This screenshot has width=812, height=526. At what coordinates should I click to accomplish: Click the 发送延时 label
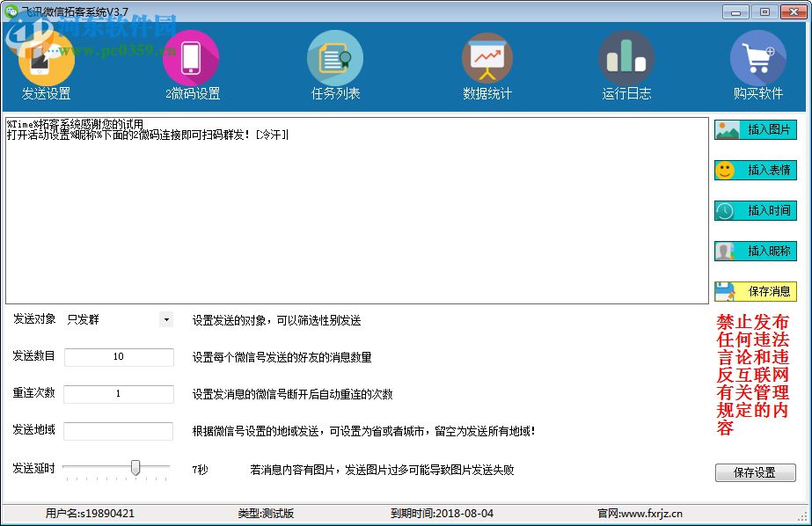coord(34,469)
